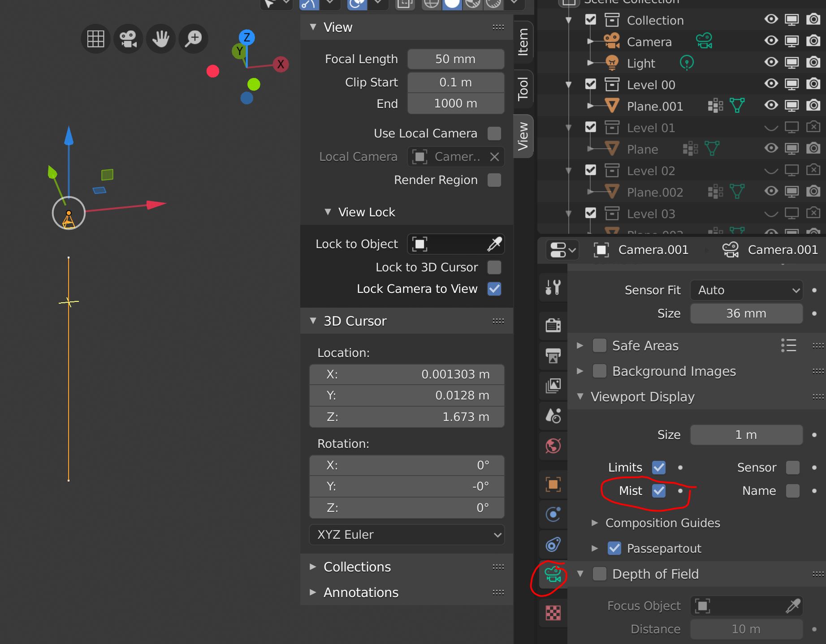Clear Local Camera field with X button

tap(494, 157)
